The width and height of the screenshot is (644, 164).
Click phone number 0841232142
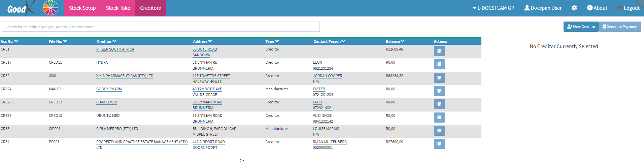[x=323, y=122]
